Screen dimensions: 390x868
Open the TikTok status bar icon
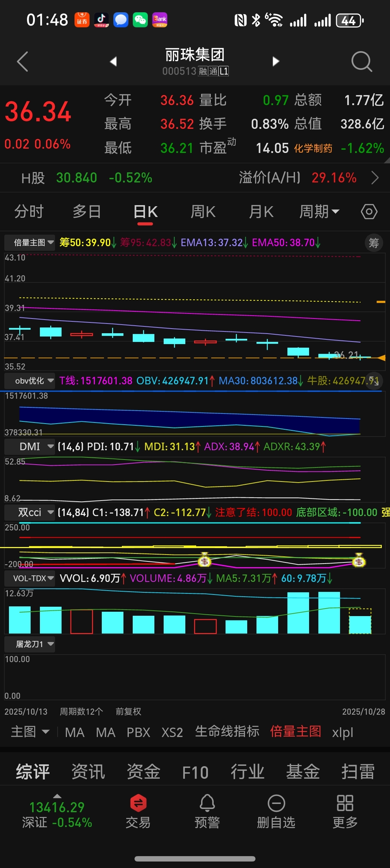pos(101,20)
